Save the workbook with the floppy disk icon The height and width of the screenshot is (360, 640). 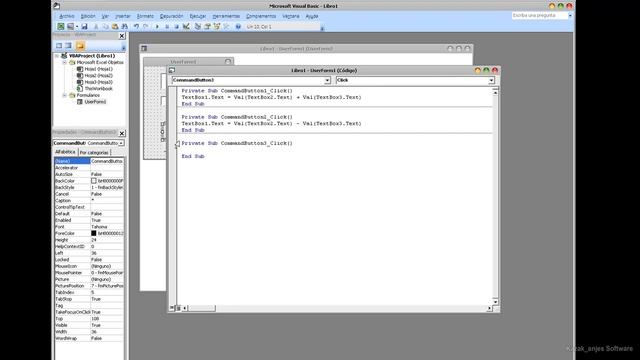(x=84, y=27)
